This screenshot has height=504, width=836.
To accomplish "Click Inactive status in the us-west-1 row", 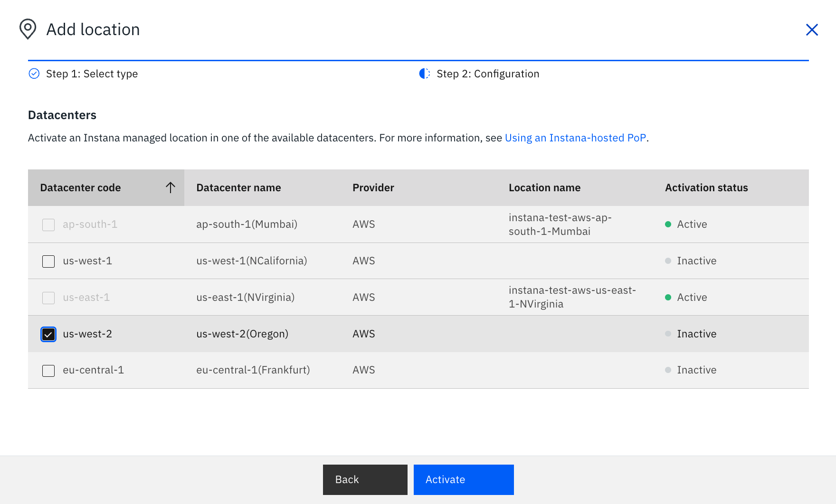I will (696, 261).
